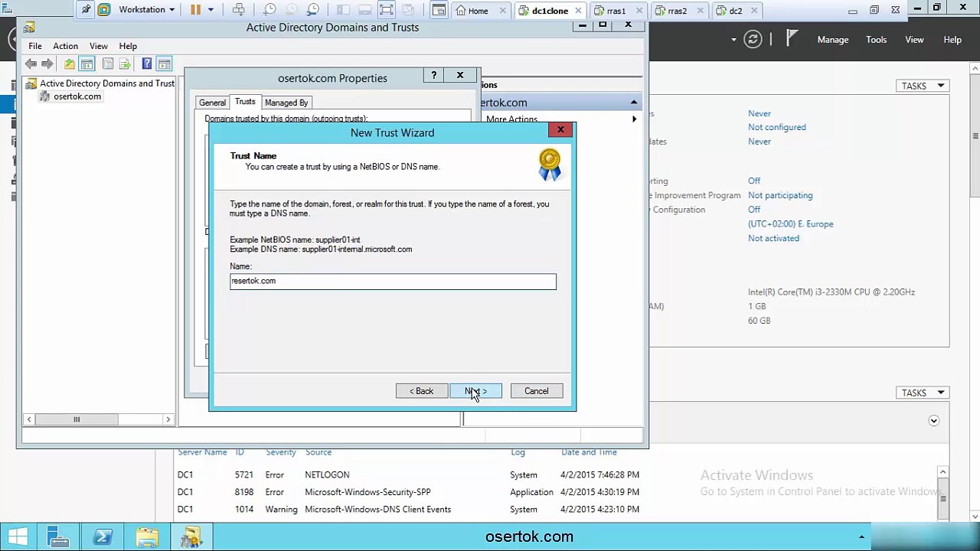Open the View menu in Domains and Trusts window

click(98, 46)
